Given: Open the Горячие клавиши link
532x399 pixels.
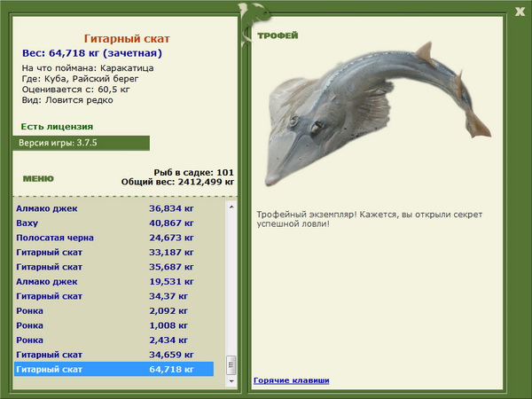Looking at the screenshot, I should 292,380.
